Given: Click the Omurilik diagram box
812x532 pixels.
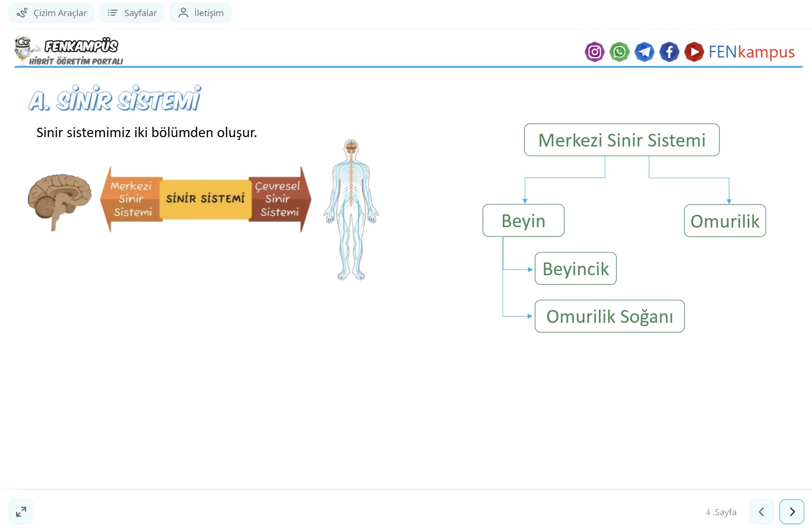Looking at the screenshot, I should (x=725, y=221).
